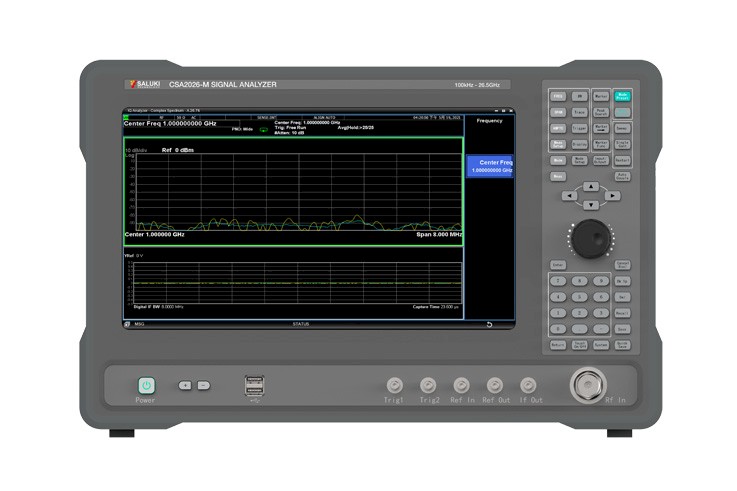Select the Center Freq softkey on screen
The height and width of the screenshot is (491, 737).
[490, 166]
